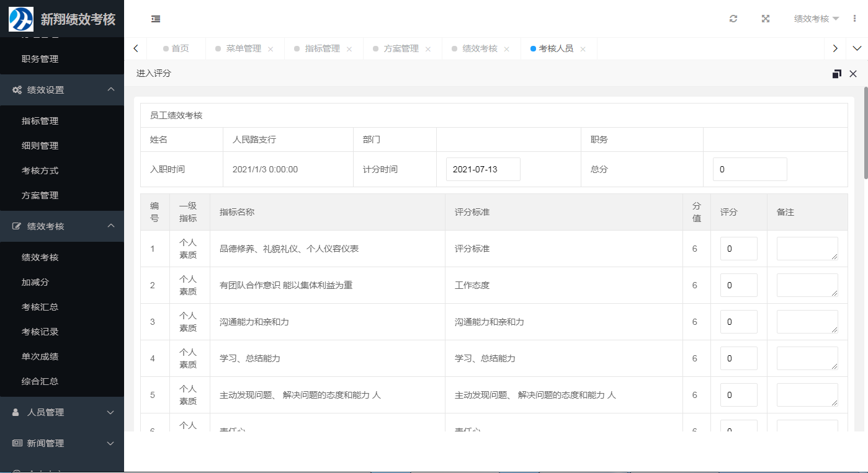868x473 pixels.
Task: Open the 绩效考核 user dropdown
Action: click(816, 19)
